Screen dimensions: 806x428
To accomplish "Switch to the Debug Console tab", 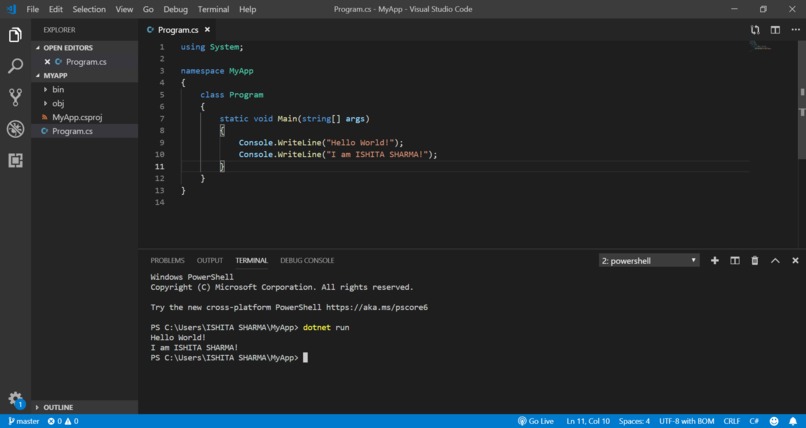I will pyautogui.click(x=307, y=260).
